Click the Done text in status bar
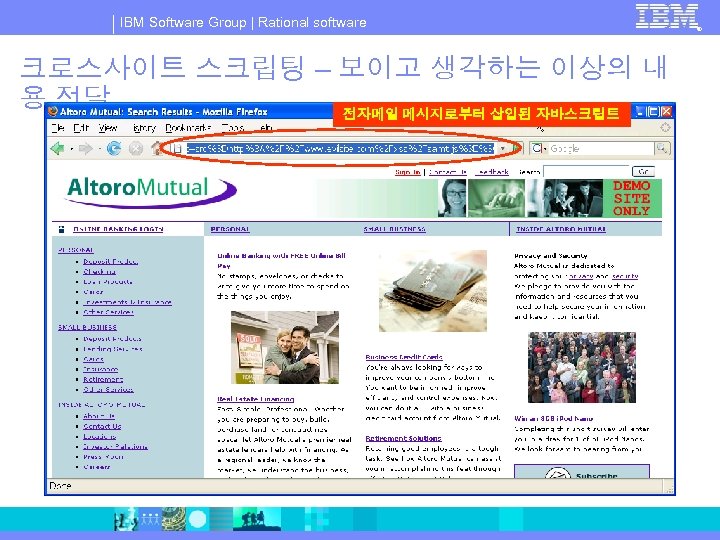Viewport: 720px width, 540px height. pyautogui.click(x=60, y=486)
